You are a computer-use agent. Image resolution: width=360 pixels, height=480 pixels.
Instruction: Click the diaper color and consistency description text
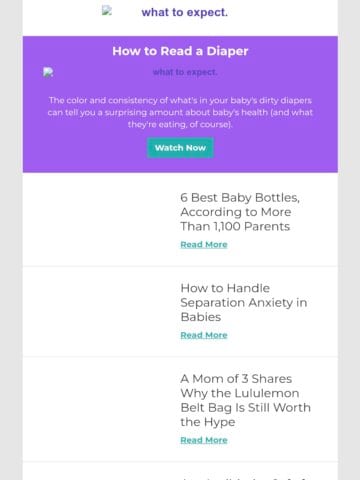(x=180, y=112)
